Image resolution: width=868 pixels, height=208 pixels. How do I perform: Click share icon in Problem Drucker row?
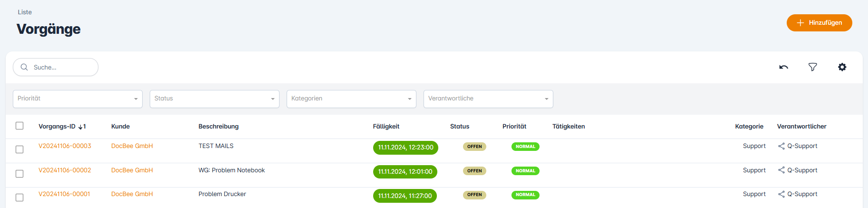781,194
